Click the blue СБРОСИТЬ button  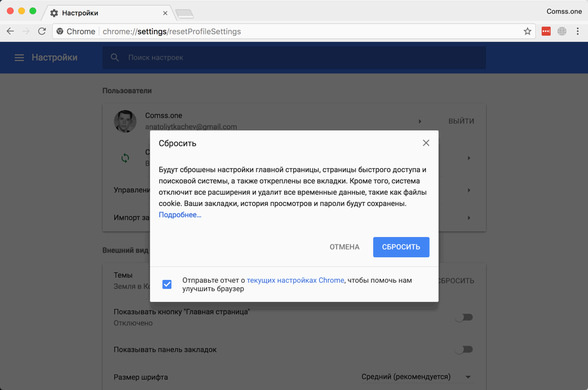[401, 247]
